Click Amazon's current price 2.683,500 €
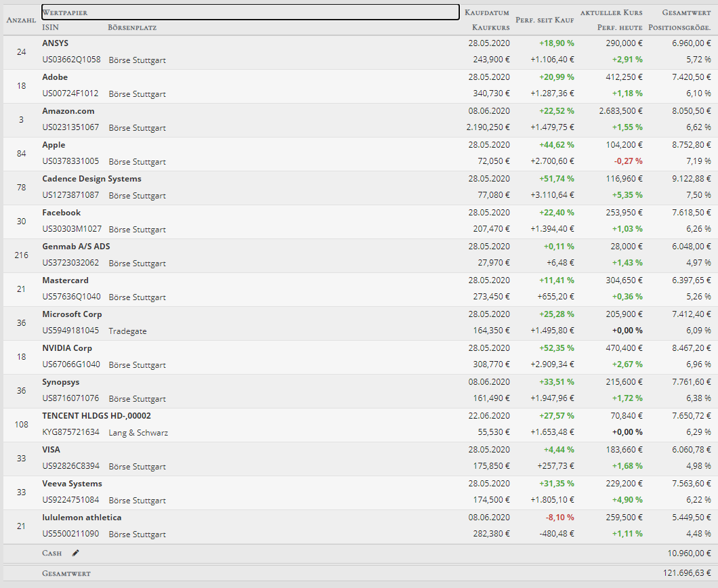Viewport: 718px width, 588px height. coord(620,111)
